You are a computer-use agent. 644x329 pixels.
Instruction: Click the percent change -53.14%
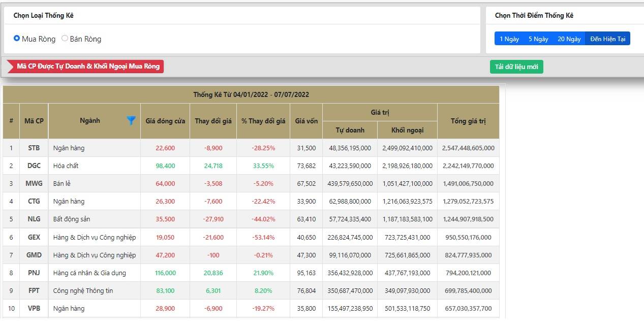263,237
